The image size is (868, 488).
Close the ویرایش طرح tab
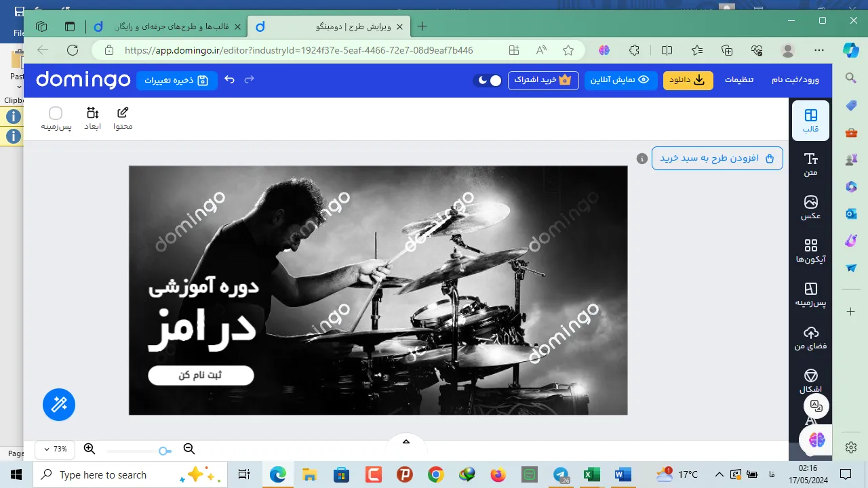point(399,26)
